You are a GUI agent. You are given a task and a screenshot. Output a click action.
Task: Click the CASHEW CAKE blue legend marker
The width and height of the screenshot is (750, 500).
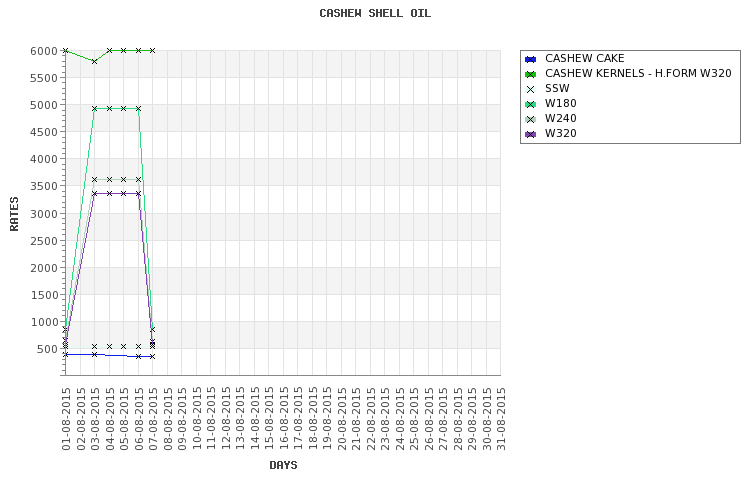530,59
